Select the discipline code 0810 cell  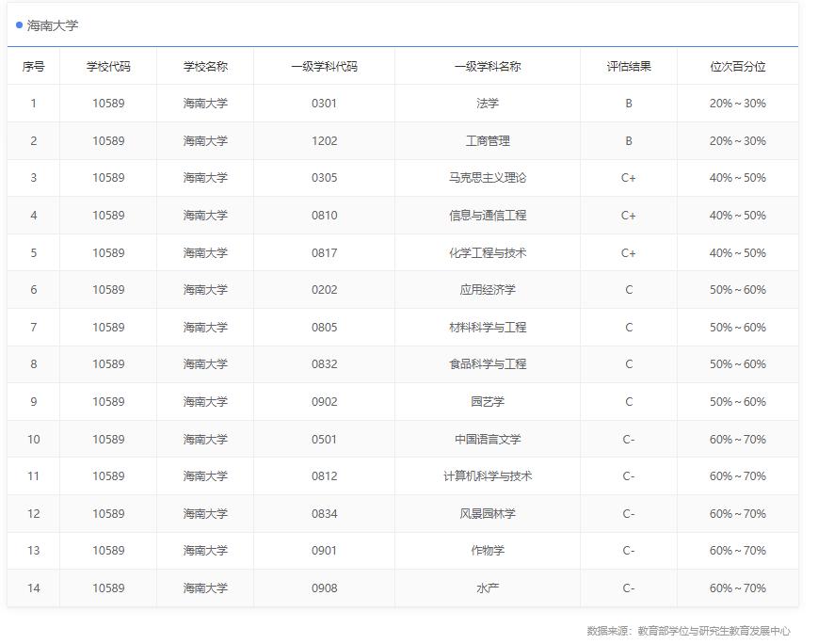point(323,215)
